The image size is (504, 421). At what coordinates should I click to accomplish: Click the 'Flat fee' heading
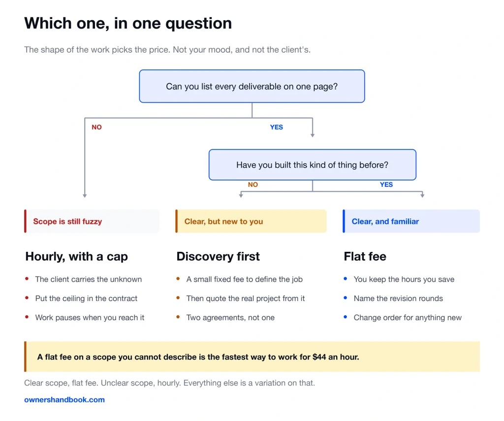pos(365,256)
